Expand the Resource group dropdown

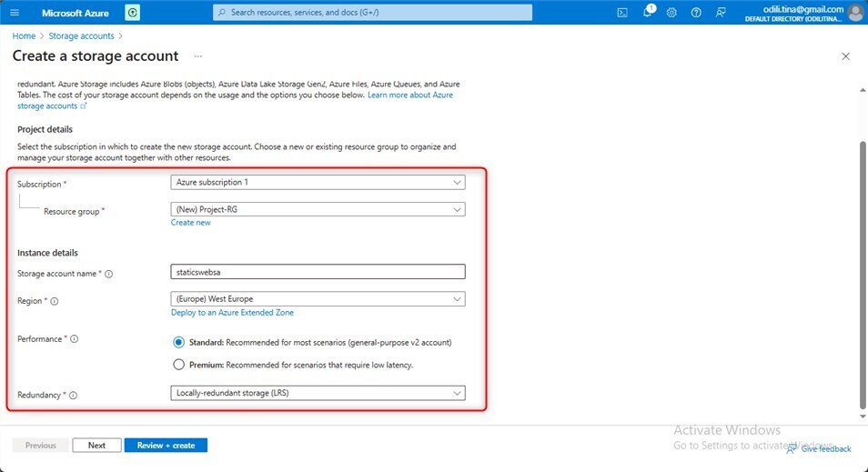pyautogui.click(x=318, y=209)
